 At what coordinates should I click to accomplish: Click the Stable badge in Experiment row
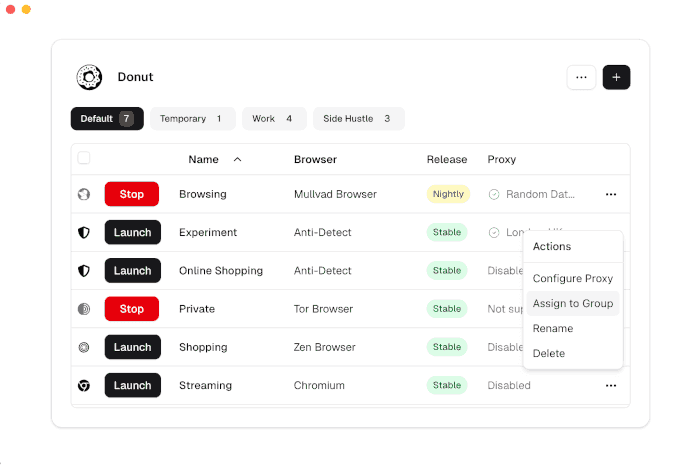pyautogui.click(x=447, y=233)
